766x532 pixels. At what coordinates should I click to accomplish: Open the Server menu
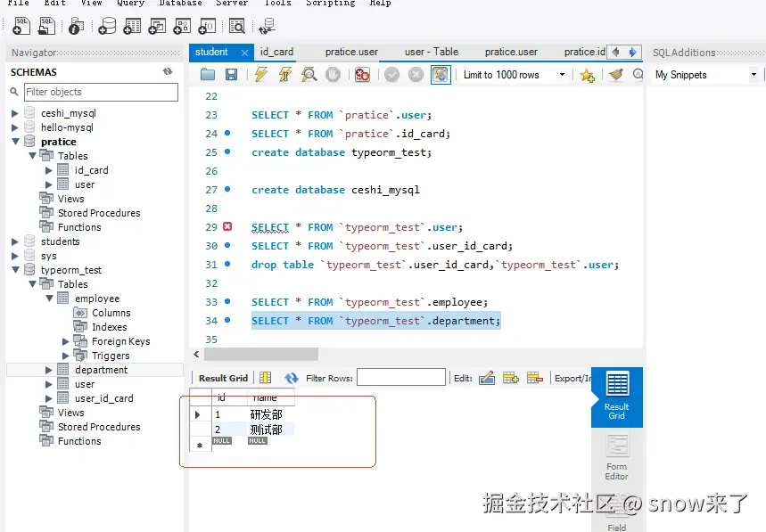pyautogui.click(x=232, y=3)
